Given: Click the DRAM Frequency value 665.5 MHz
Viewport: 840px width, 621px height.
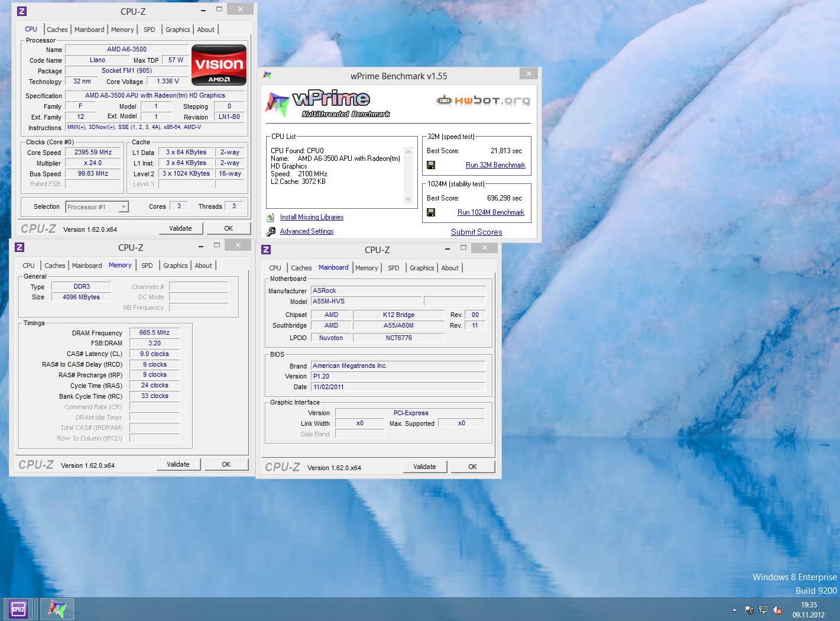Looking at the screenshot, I should coord(154,332).
